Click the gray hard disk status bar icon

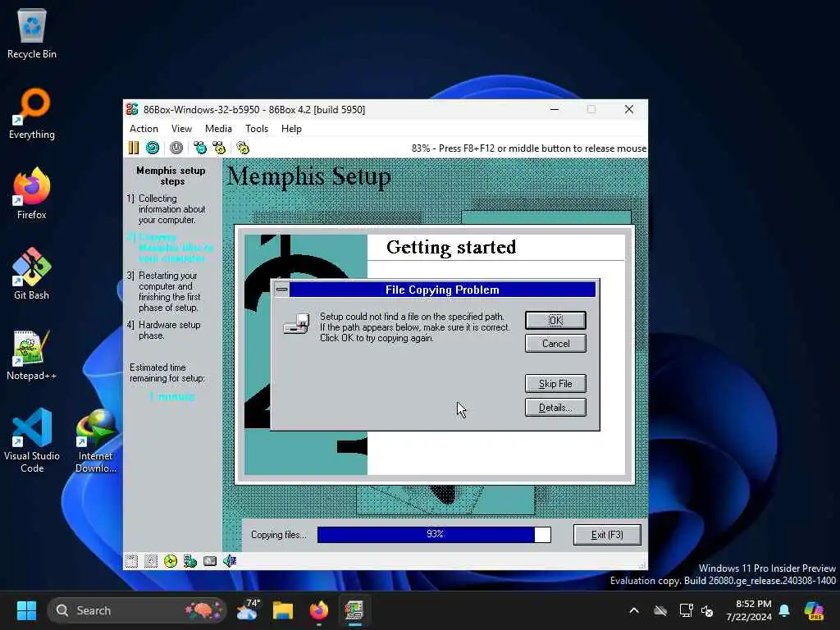pyautogui.click(x=210, y=561)
